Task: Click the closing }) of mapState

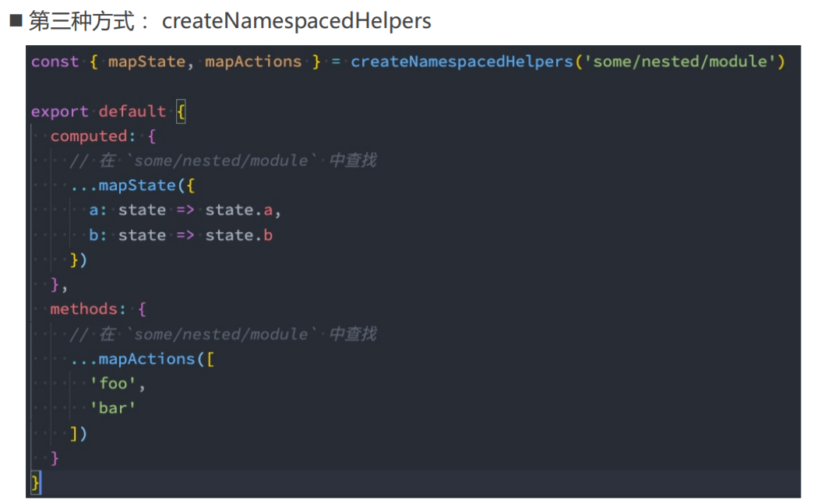Action: coord(79,259)
